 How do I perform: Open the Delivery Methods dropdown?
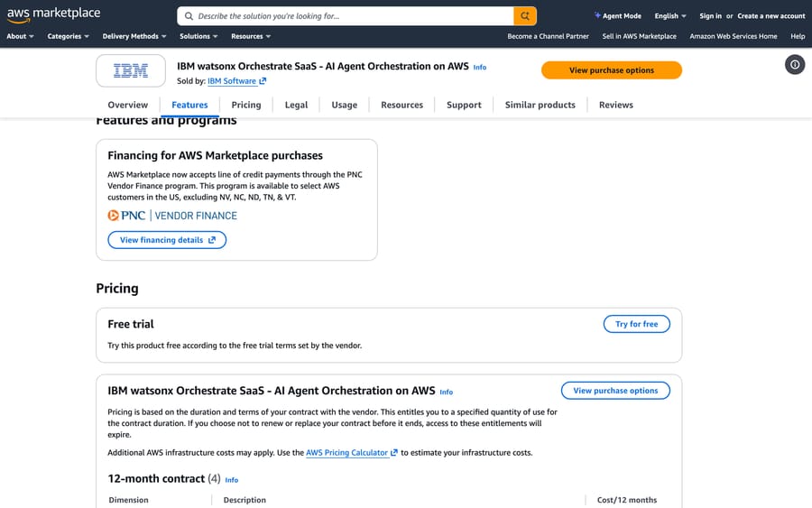click(x=134, y=36)
